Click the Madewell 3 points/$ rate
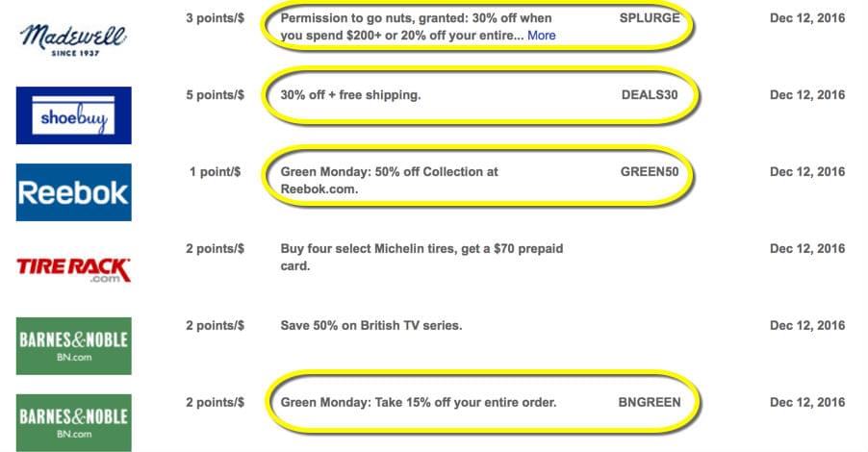 click(215, 18)
